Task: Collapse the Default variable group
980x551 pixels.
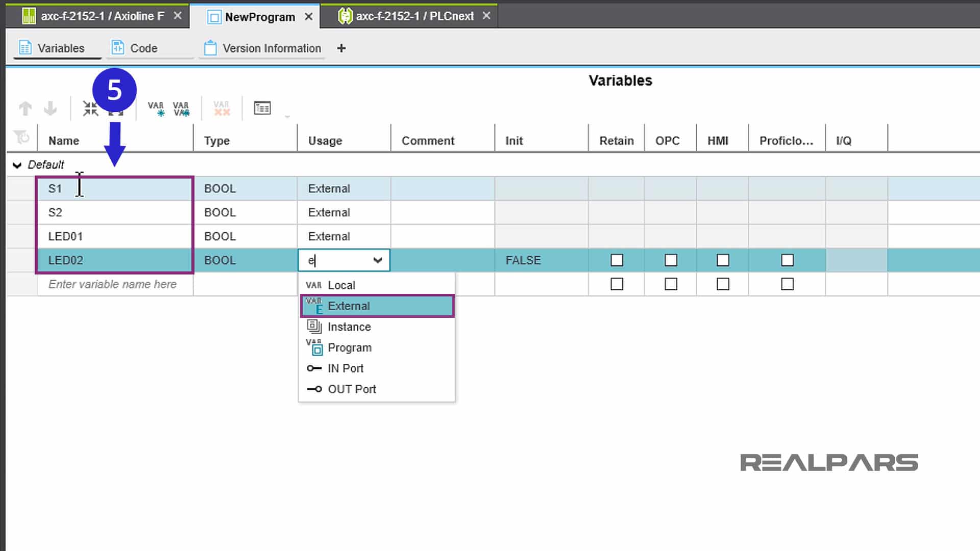Action: point(17,165)
